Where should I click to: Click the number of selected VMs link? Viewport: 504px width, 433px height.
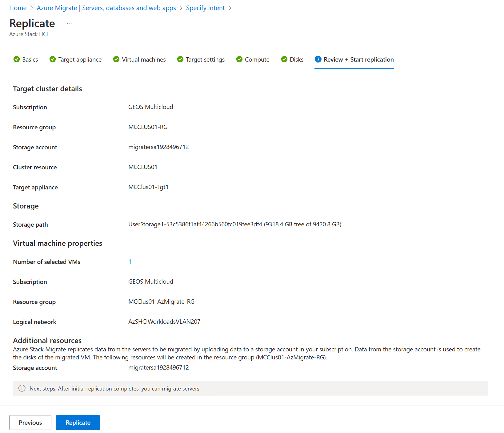click(x=130, y=261)
